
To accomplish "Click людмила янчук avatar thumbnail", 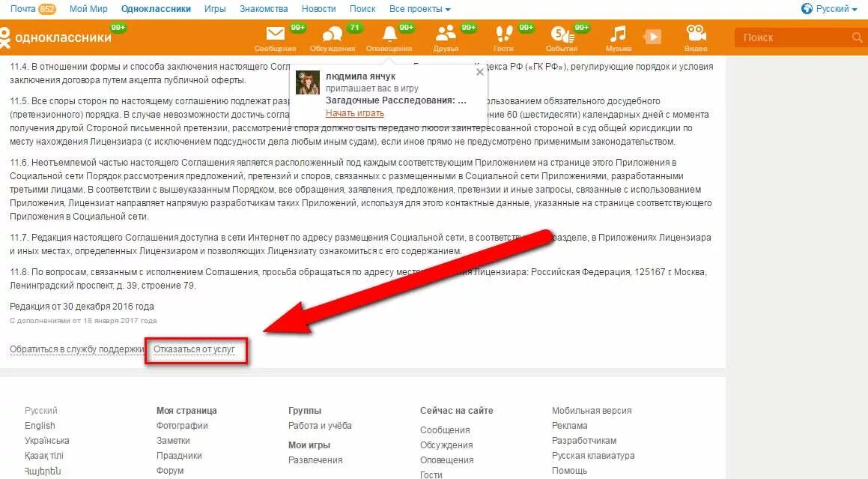I will [308, 82].
